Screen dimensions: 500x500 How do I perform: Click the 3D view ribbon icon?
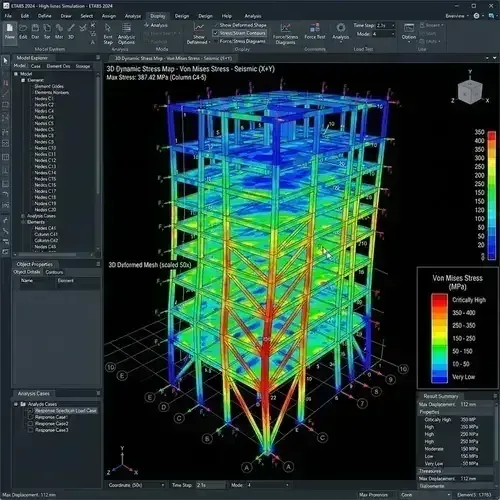pos(71,28)
